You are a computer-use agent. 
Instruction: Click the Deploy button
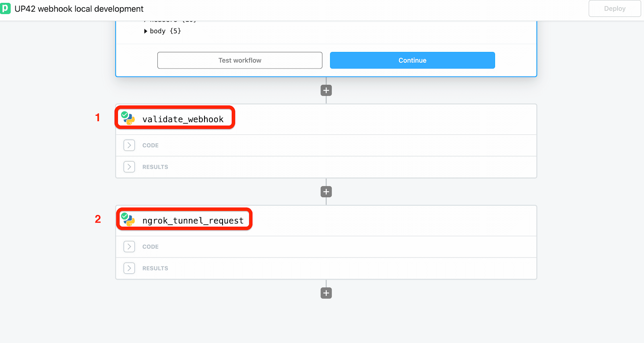615,8
